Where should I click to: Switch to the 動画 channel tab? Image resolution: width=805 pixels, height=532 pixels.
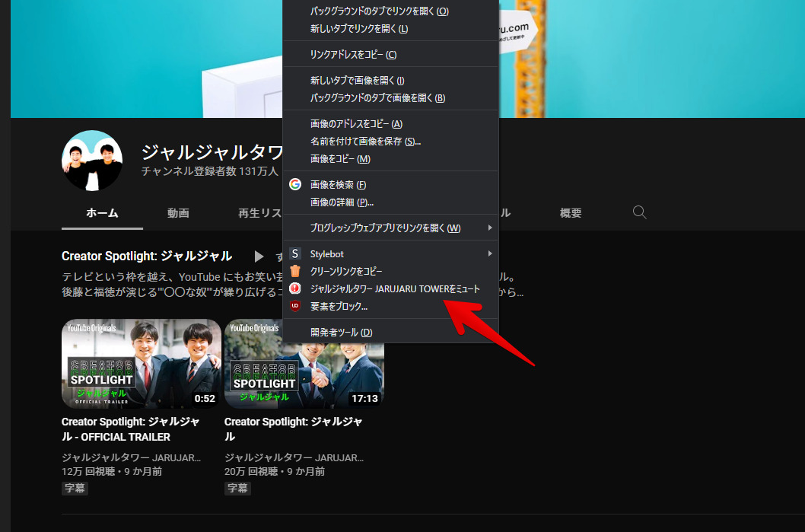tap(178, 212)
